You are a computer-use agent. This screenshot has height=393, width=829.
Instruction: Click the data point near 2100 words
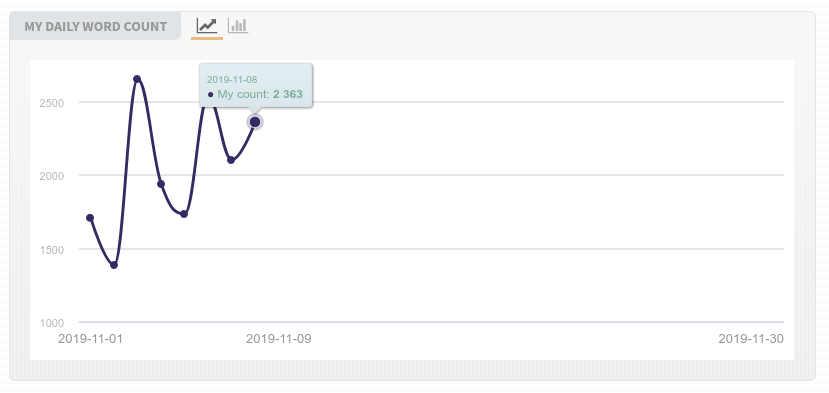(231, 160)
